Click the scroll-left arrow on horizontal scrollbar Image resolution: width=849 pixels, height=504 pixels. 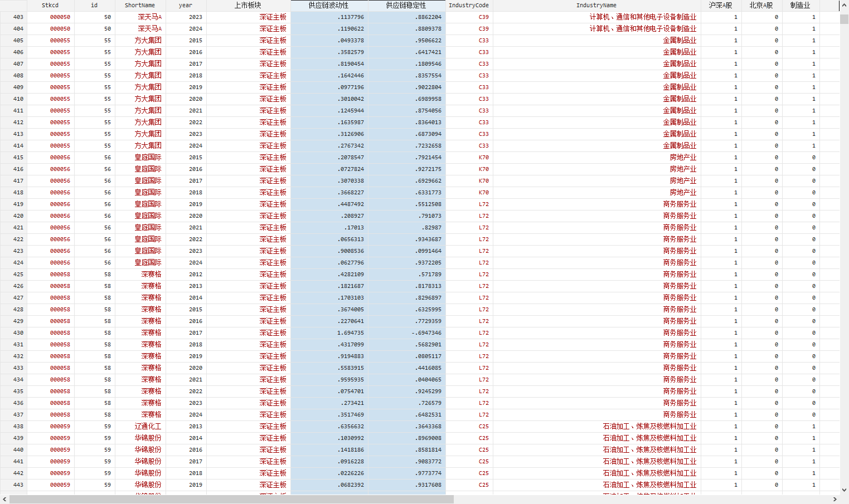[x=4, y=500]
